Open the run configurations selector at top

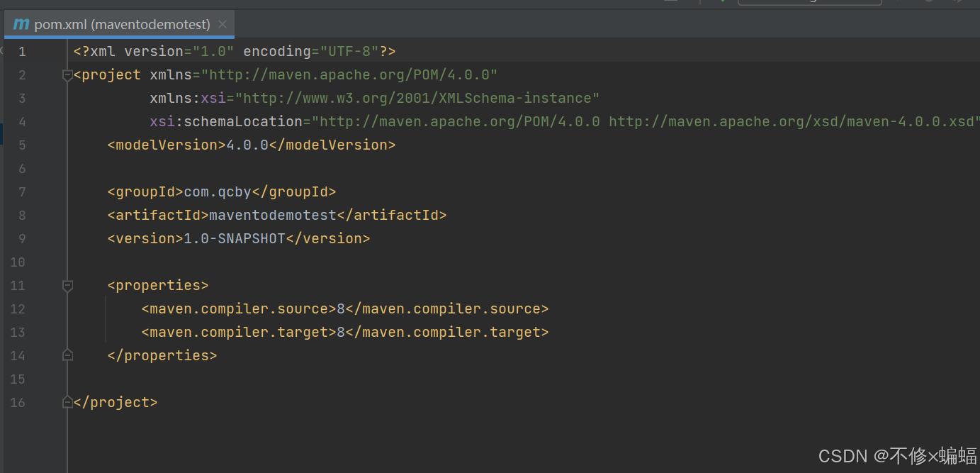pos(810,3)
